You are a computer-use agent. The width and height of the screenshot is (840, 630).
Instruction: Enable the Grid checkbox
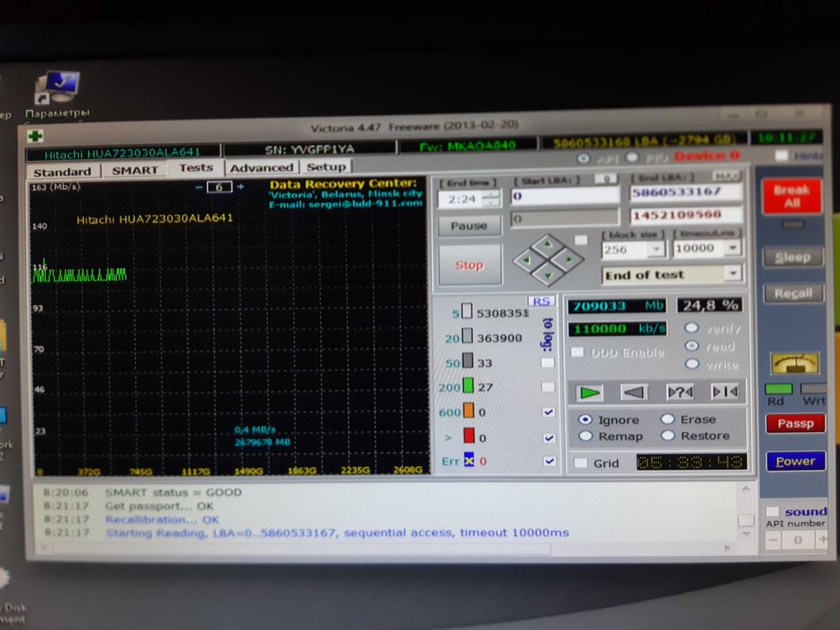coord(580,463)
